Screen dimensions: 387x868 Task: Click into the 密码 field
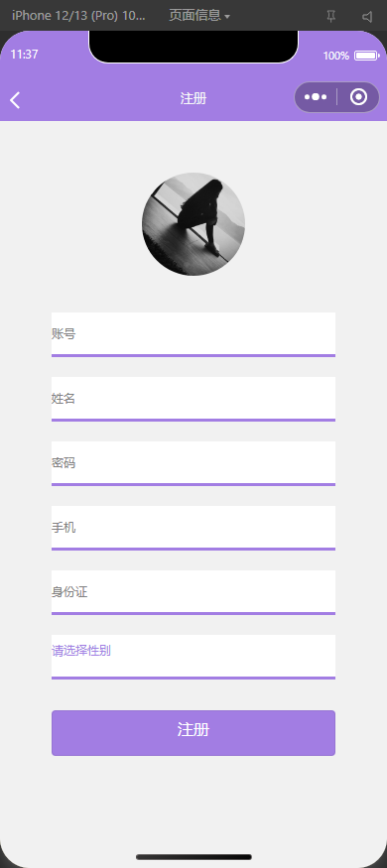click(x=193, y=463)
